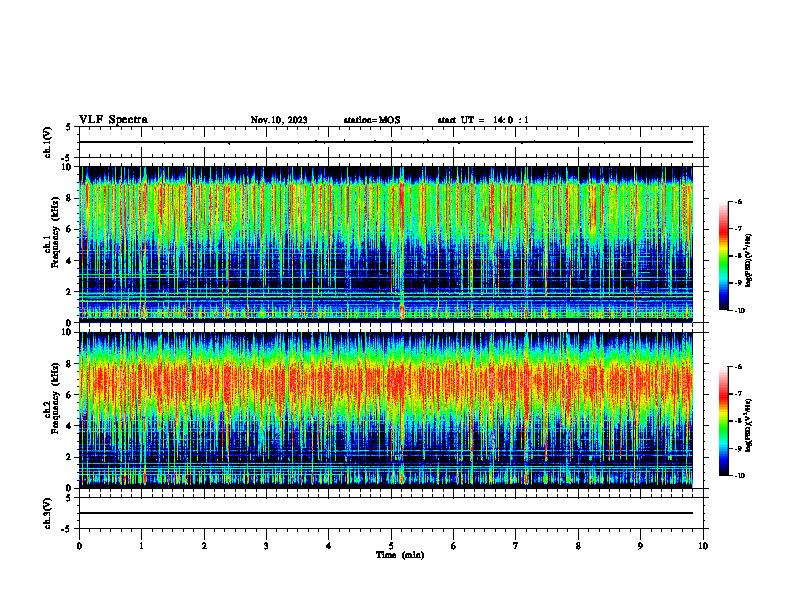Click the ch.2 spectrogram color scale bar
The width and height of the screenshot is (792, 612).
point(724,421)
